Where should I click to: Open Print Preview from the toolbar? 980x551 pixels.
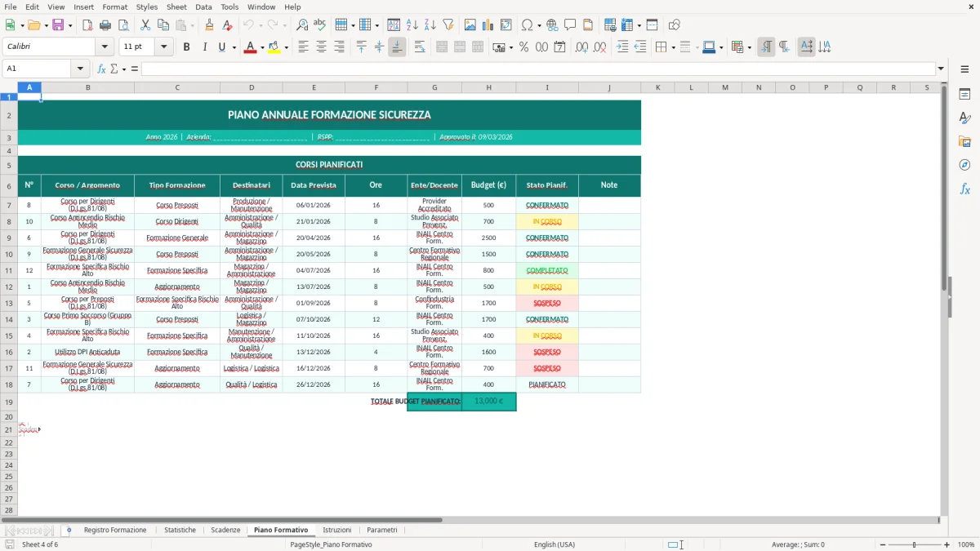122,25
